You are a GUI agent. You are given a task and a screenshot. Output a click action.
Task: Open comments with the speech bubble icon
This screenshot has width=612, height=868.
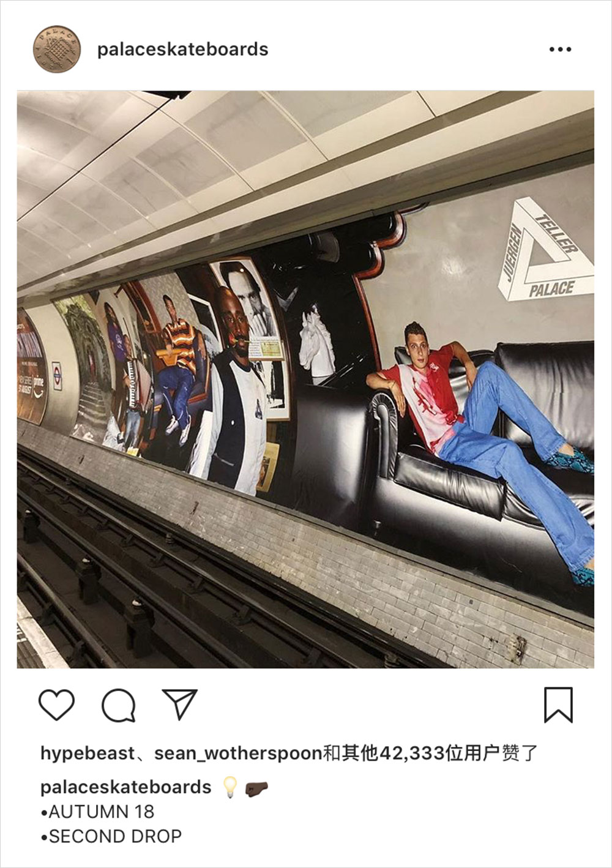pos(118,705)
